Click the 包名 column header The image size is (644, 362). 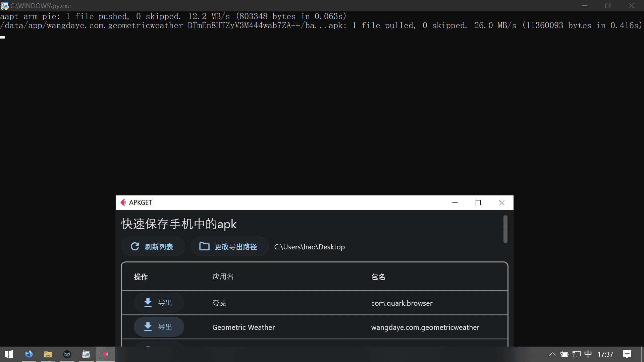[378, 277]
